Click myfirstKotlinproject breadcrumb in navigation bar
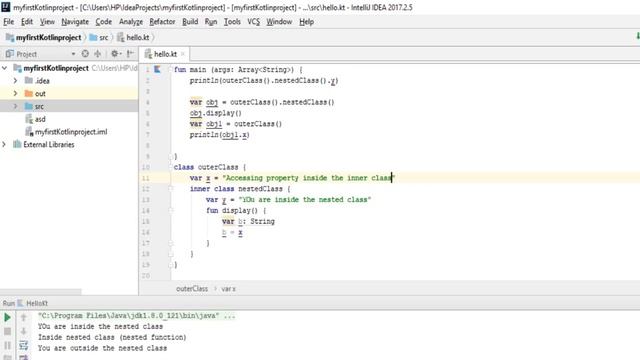Screen dimensions: 640x360 coord(44,38)
